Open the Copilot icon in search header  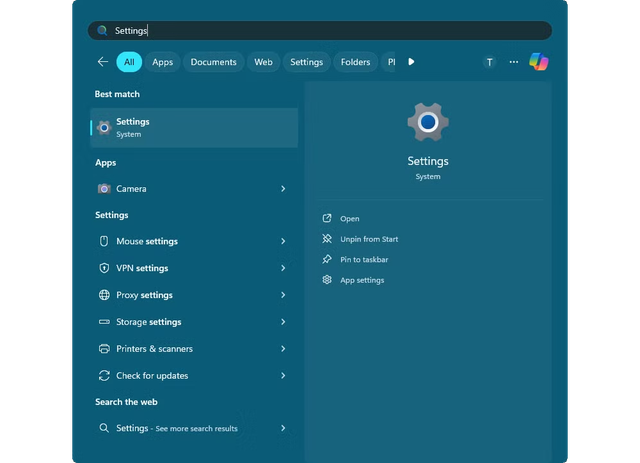click(539, 62)
